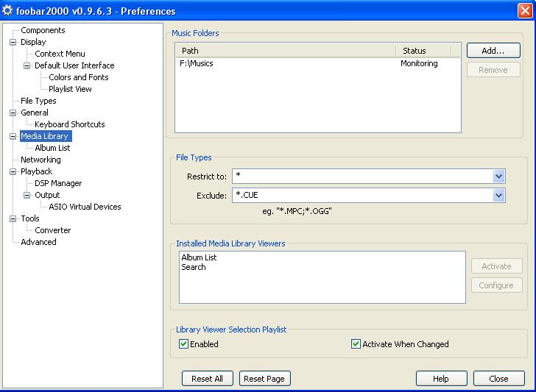Click the Exclude field containing *.CUE
This screenshot has height=392, width=536.
(363, 196)
